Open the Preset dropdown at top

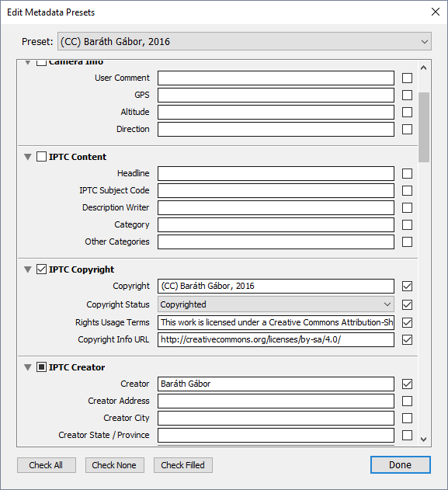245,41
